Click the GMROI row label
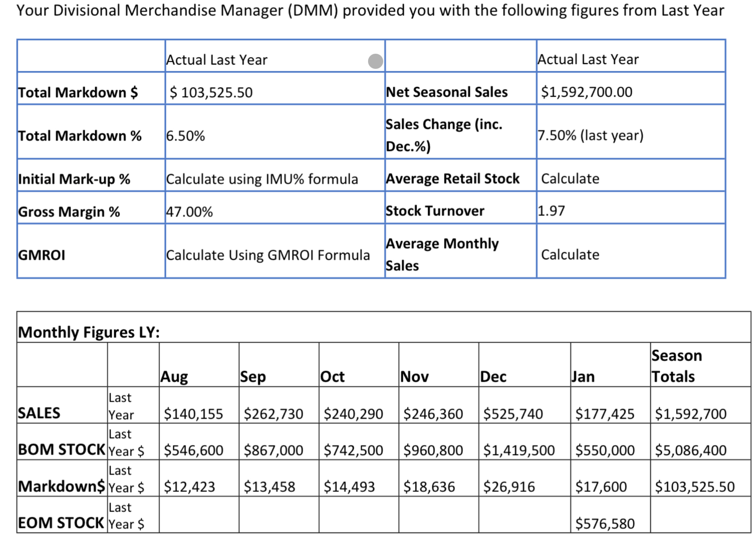This screenshot has width=756, height=554. 41,254
